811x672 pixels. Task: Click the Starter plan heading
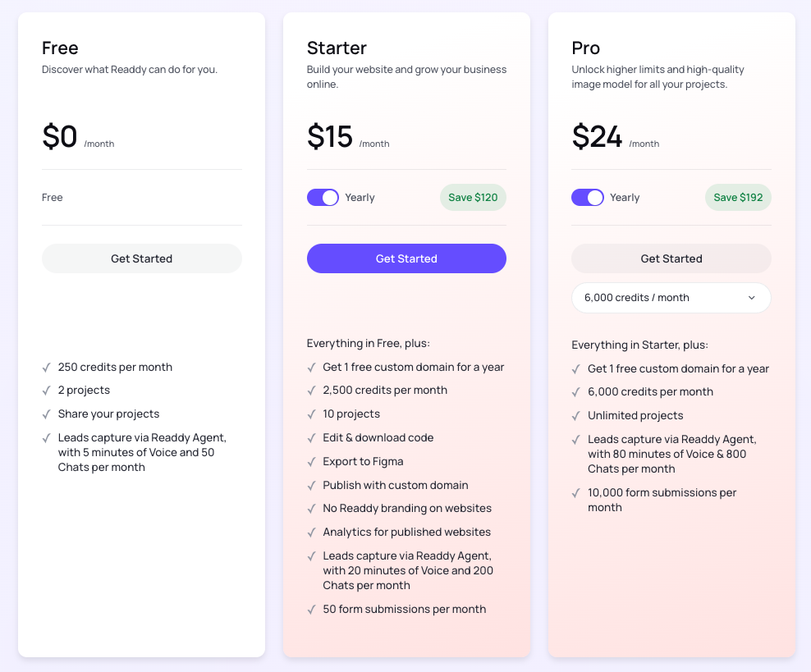pos(337,48)
